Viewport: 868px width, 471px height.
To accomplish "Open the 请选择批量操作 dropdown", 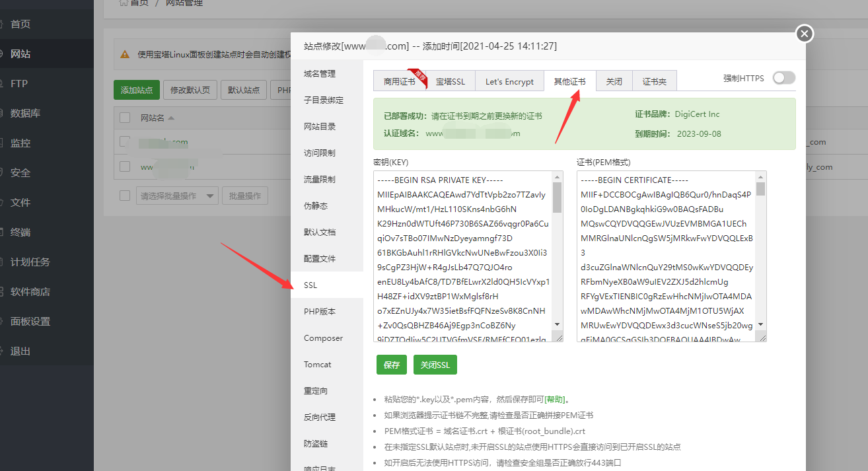I will (177, 196).
